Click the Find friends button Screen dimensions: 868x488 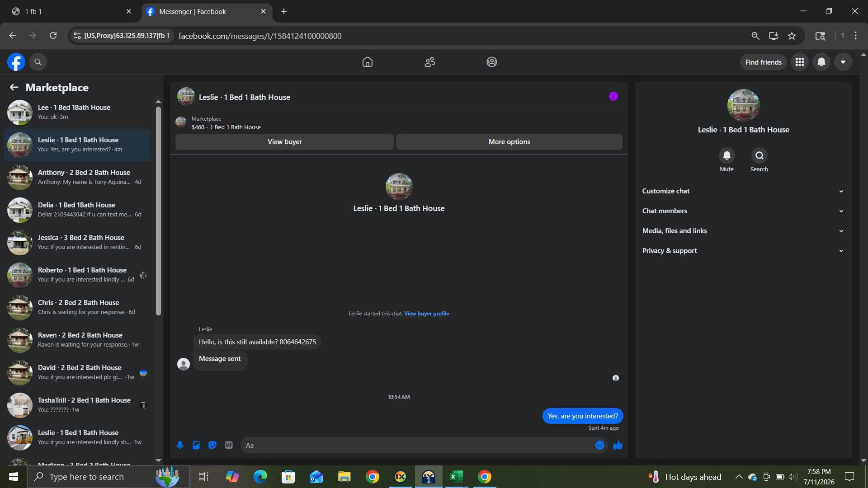pyautogui.click(x=764, y=62)
